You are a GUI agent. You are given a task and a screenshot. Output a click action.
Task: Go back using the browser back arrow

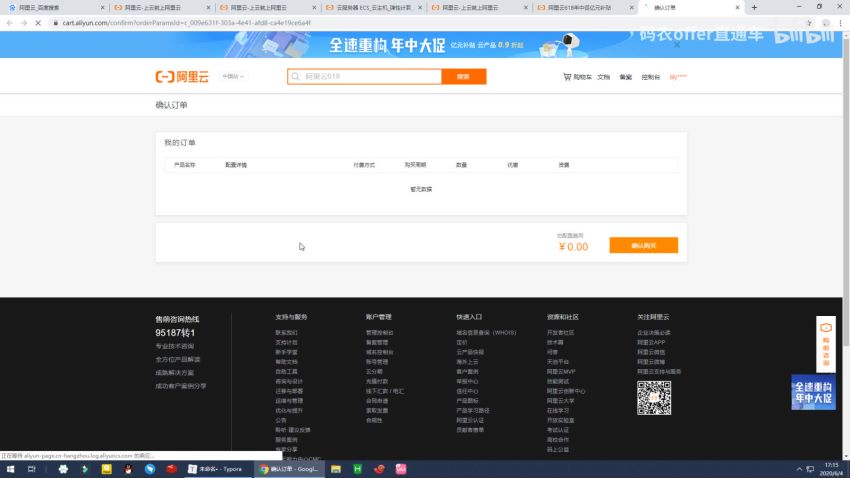click(x=9, y=22)
